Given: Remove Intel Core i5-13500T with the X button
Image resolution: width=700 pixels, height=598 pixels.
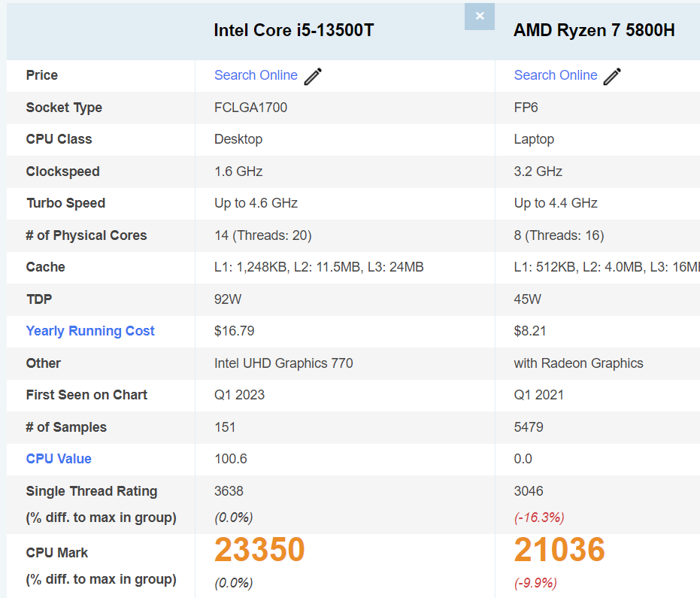Looking at the screenshot, I should pyautogui.click(x=480, y=16).
